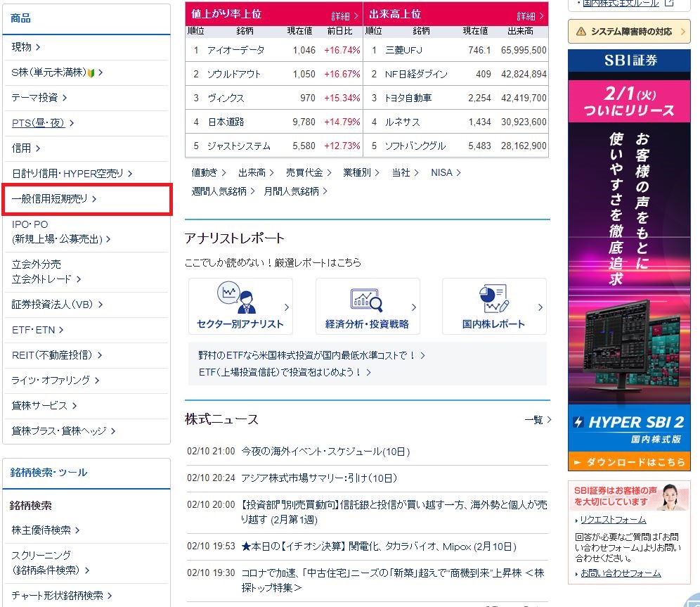Open S株(単元未満株) menu item
Image resolution: width=700 pixels, height=607 pixels.
[57, 72]
